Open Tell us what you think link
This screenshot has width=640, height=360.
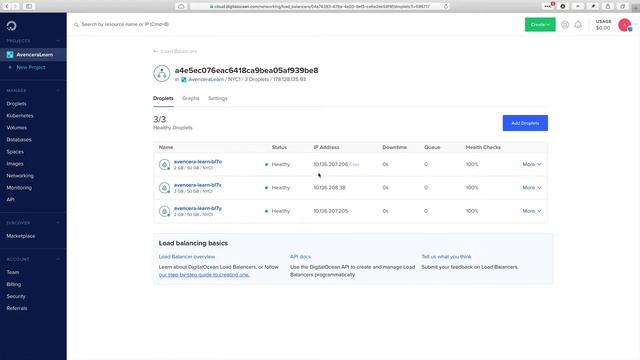click(447, 257)
